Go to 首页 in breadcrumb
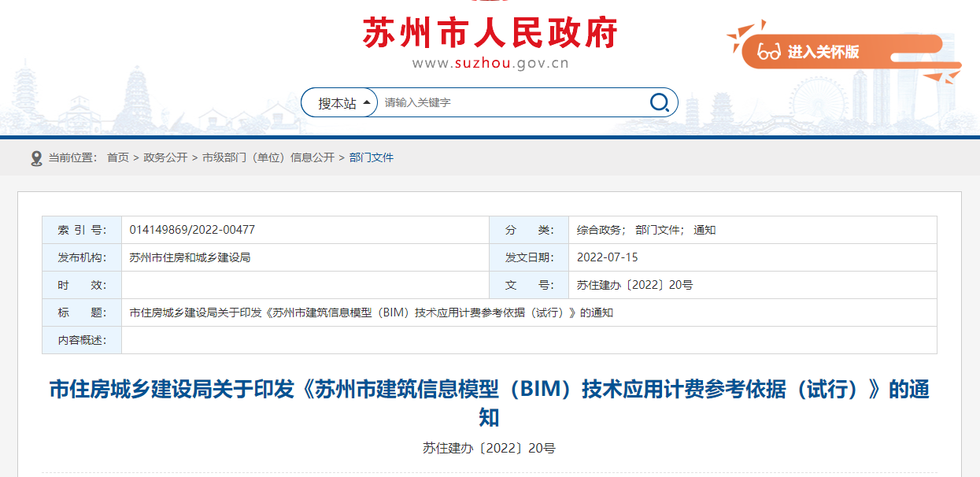This screenshot has height=477, width=980. (118, 157)
